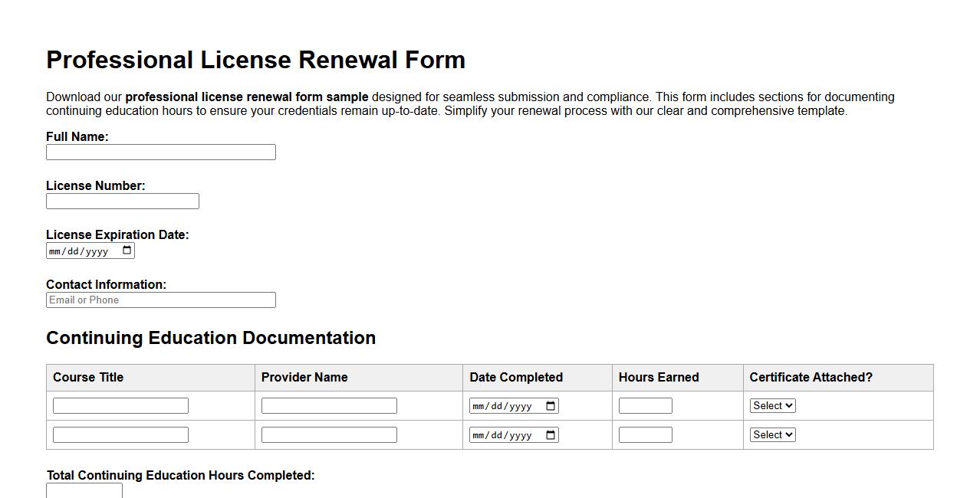This screenshot has width=980, height=498.
Task: Click the second Course Title input box
Action: (x=120, y=434)
